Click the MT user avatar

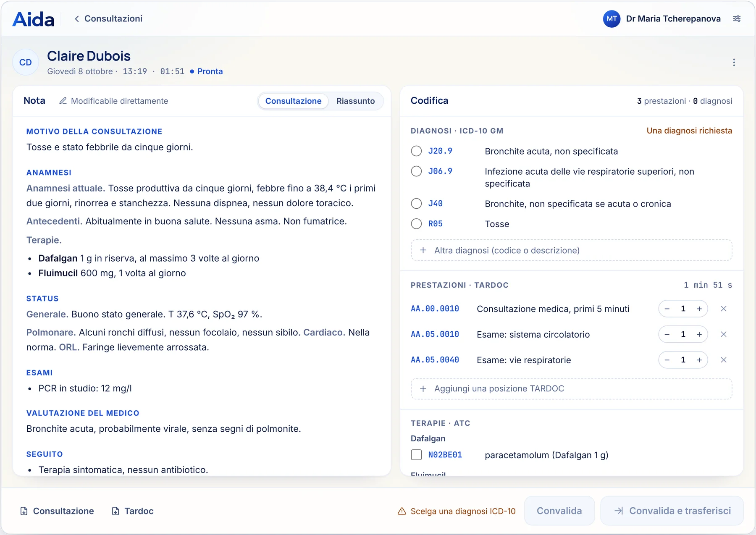(x=612, y=18)
